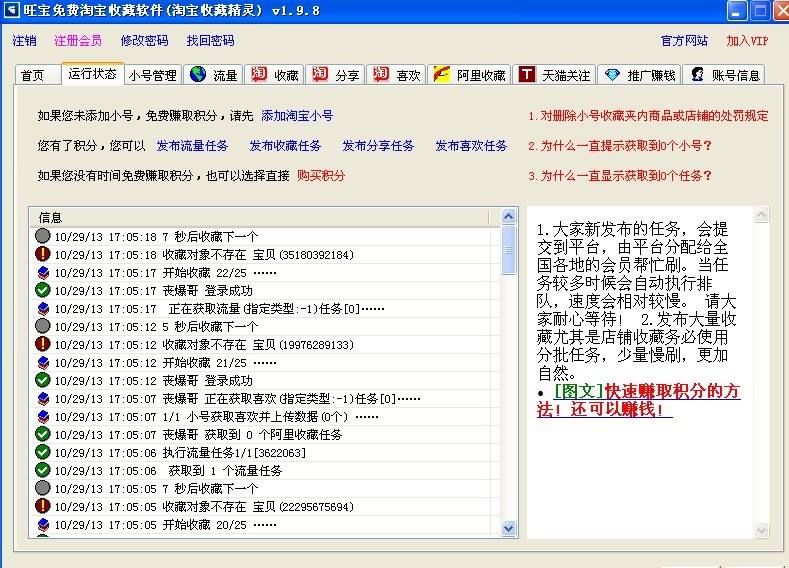Click the 购买积分 link
The height and width of the screenshot is (568, 789).
click(321, 175)
